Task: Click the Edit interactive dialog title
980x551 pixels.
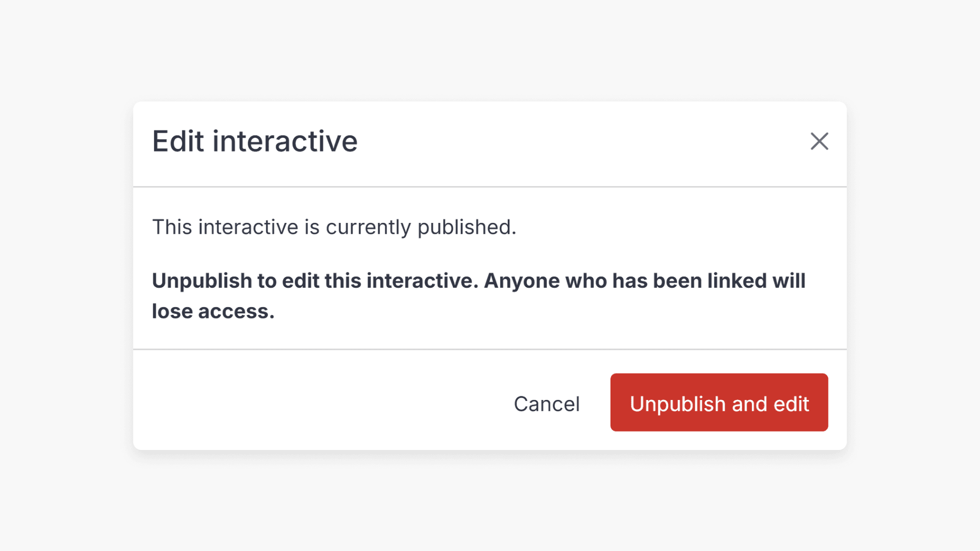Action: [x=254, y=141]
